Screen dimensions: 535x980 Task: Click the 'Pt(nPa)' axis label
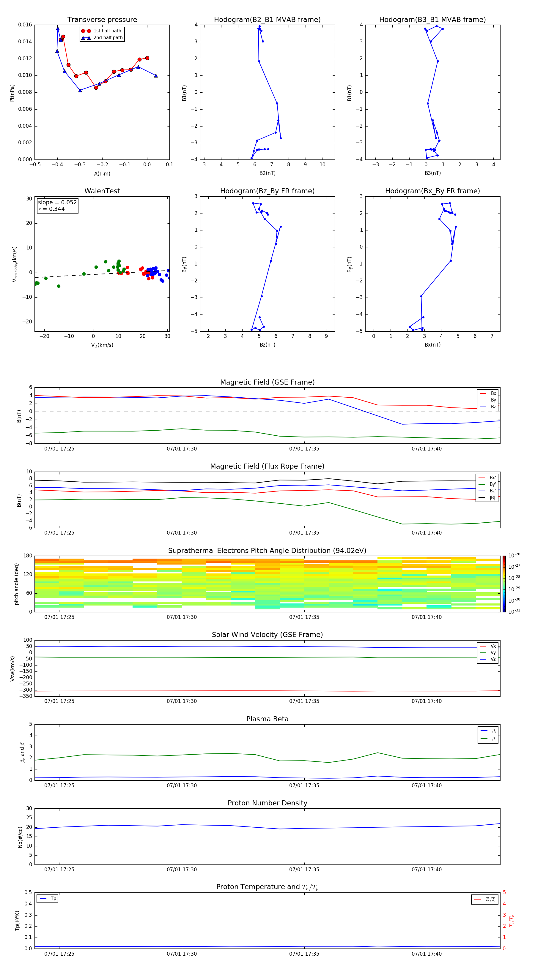coord(12,93)
